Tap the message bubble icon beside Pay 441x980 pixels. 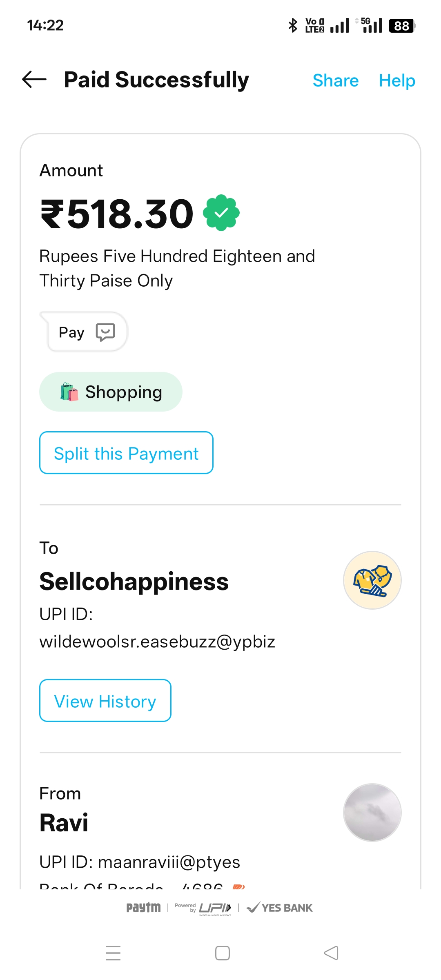click(x=105, y=332)
